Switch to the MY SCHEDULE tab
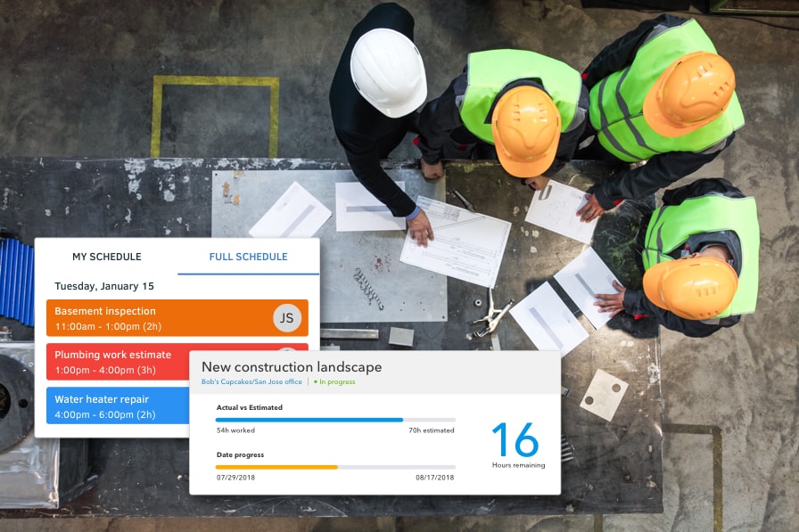The width and height of the screenshot is (799, 532). (x=106, y=257)
